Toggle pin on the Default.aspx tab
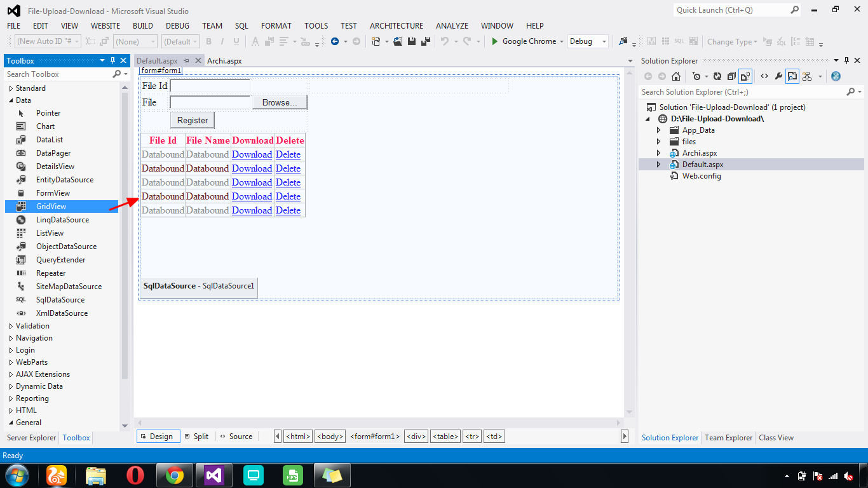Screen dimensions: 868x488 (x=187, y=61)
